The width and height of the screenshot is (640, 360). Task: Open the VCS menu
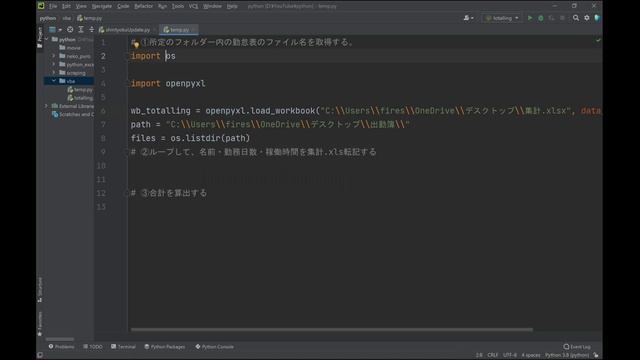coord(193,6)
